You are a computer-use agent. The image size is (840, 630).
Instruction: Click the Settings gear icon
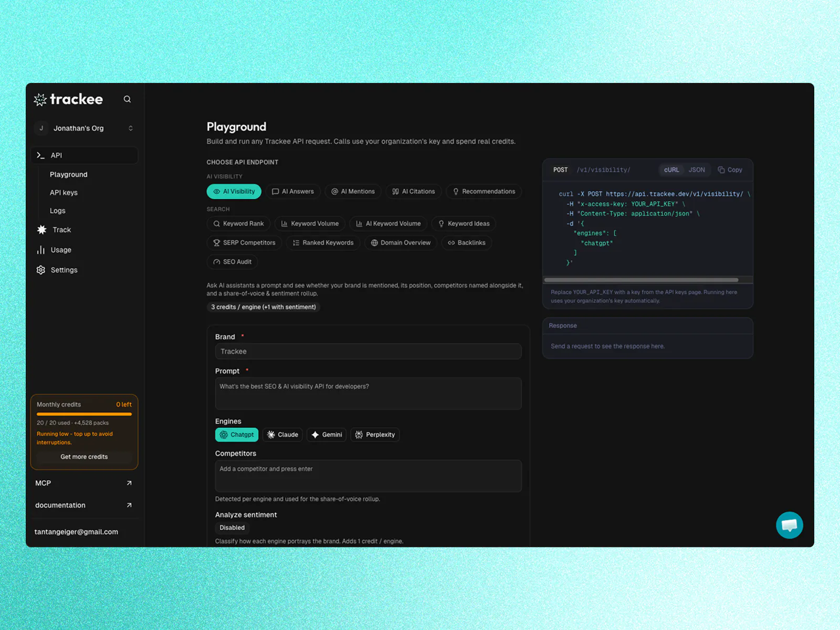point(41,270)
